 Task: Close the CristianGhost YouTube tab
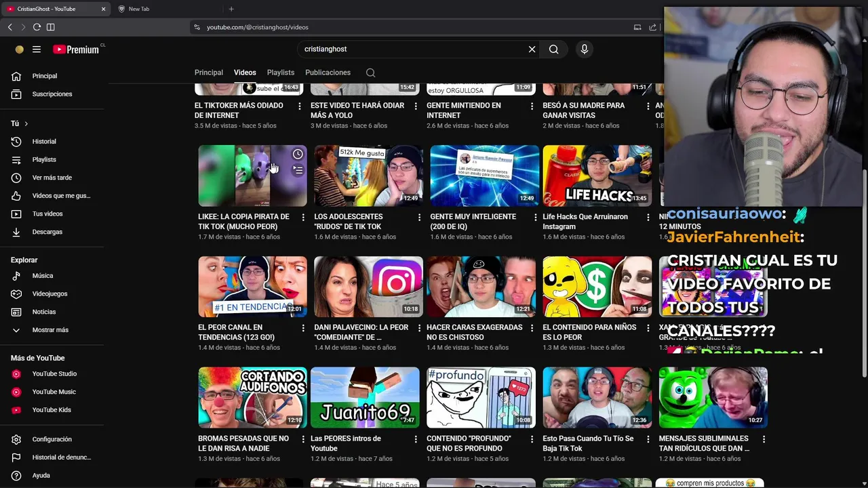pos(103,9)
